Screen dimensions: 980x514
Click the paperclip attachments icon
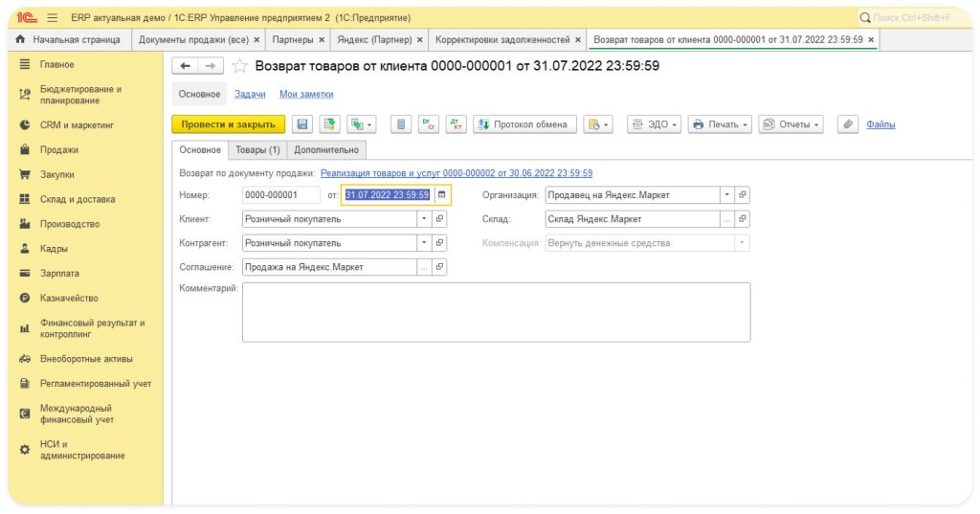point(846,124)
